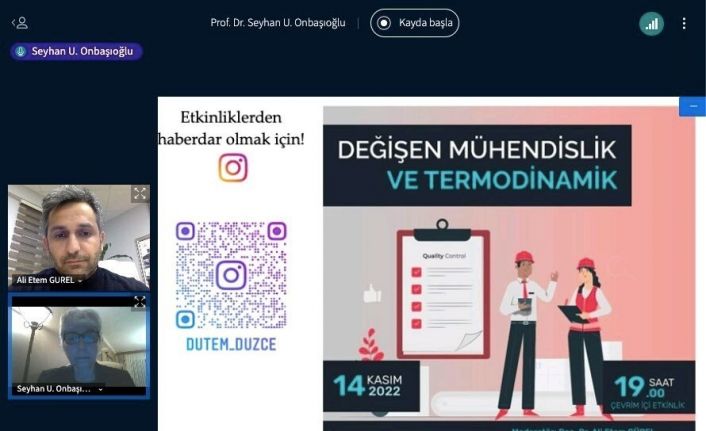Open the participants panel icon
Screen dimensions: 706x431
pos(20,23)
